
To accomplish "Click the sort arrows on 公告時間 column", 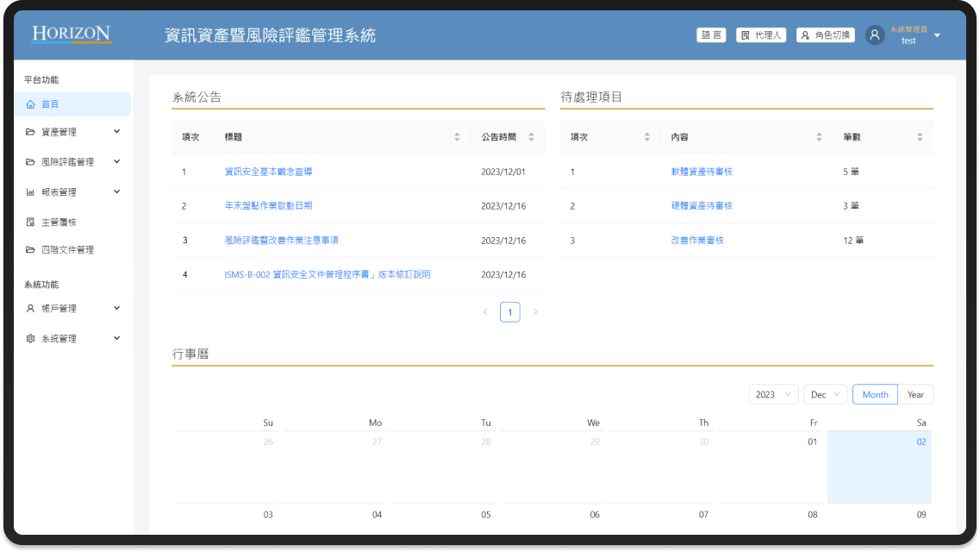I will pos(531,137).
